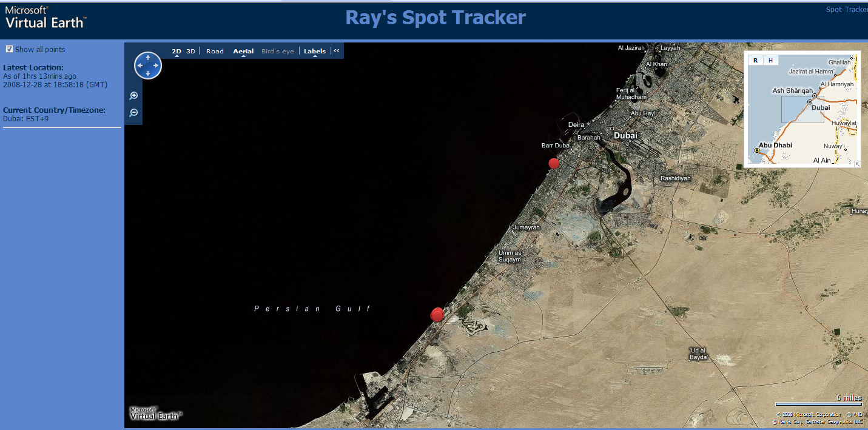Screen dimensions: 868x430
Task: Click the Persian Gulf label
Action: click(x=312, y=309)
